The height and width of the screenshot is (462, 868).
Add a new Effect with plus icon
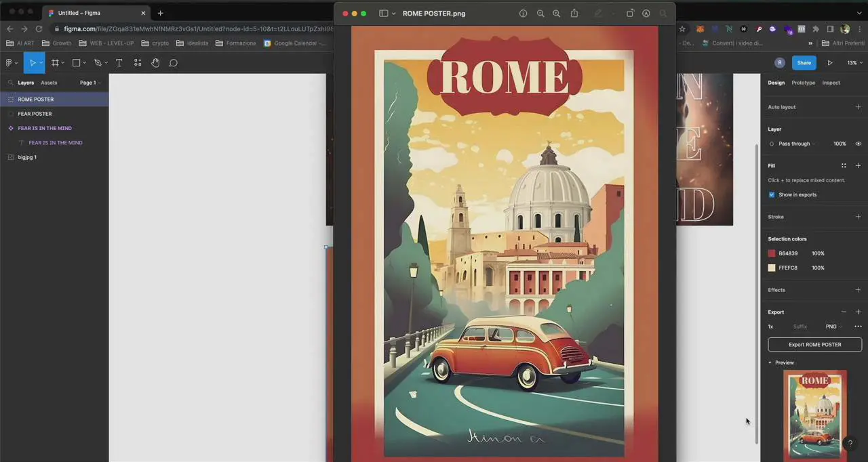click(858, 290)
